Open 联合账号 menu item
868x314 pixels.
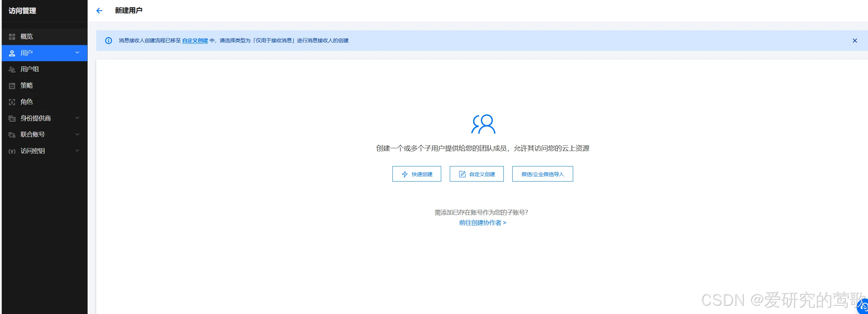(x=45, y=135)
